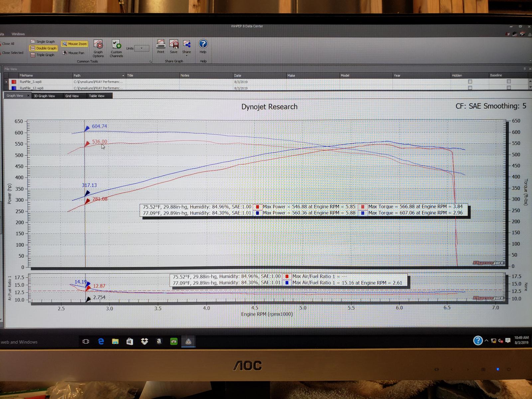Viewport: 532px width, 399px height.
Task: Collapse the ribbon with the chevron
Action: pyautogui.click(x=530, y=61)
